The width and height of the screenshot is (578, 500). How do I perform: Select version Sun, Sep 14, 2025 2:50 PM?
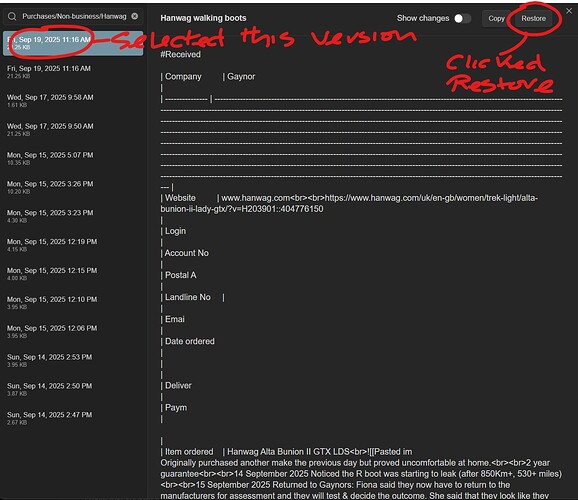[73, 389]
